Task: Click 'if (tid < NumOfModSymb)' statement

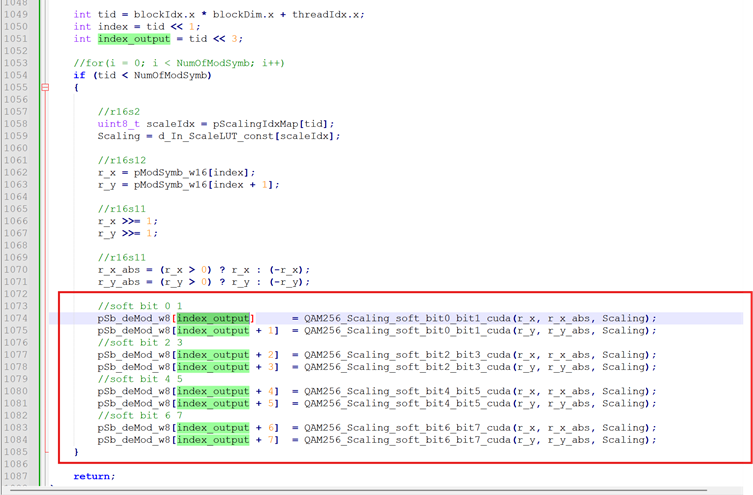Action: pos(143,75)
